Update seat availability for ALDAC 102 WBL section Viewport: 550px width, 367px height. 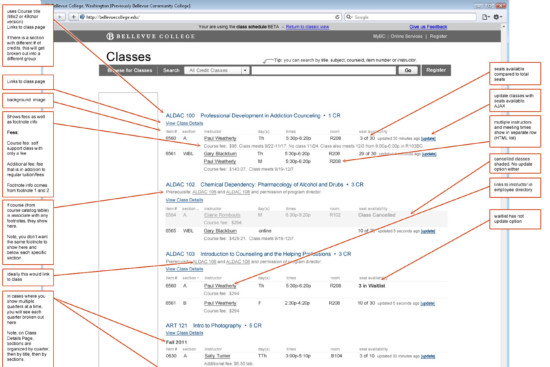coord(428,231)
